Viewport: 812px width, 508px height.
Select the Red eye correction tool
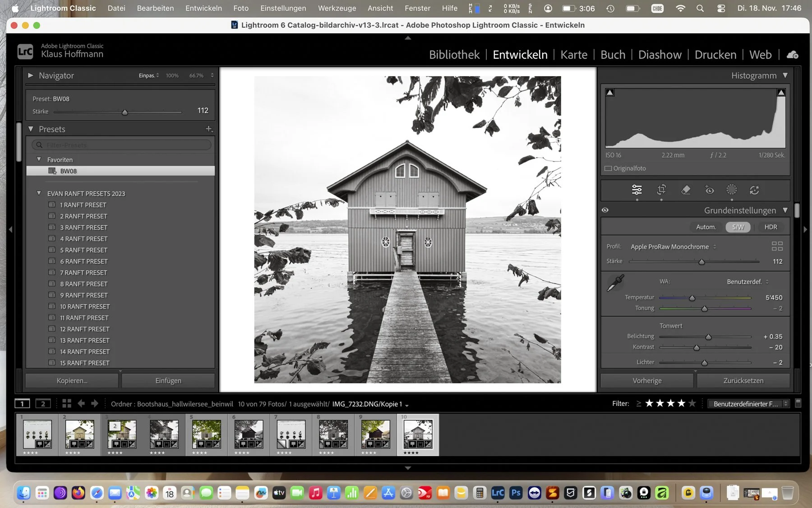click(709, 190)
